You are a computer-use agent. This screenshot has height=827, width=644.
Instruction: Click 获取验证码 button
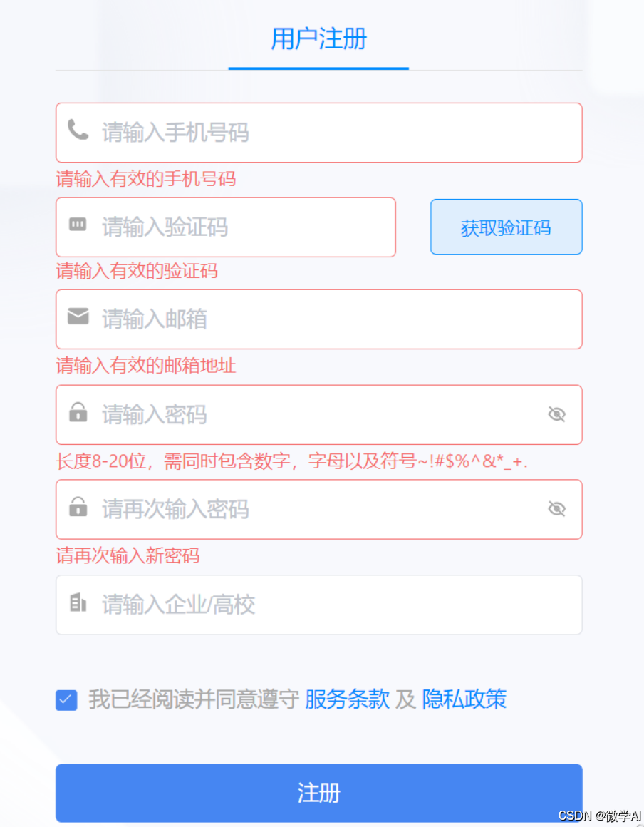tap(506, 227)
